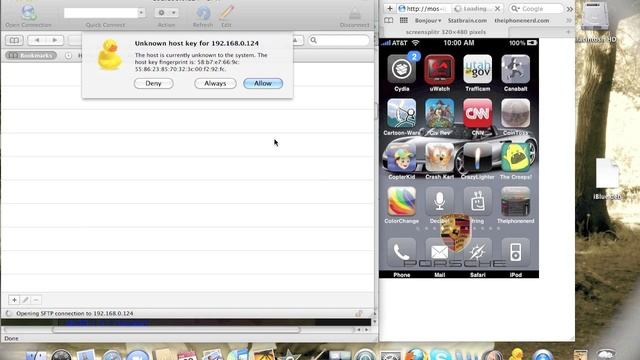
Task: Click the Theiphonenerd app icon
Action: (516, 201)
